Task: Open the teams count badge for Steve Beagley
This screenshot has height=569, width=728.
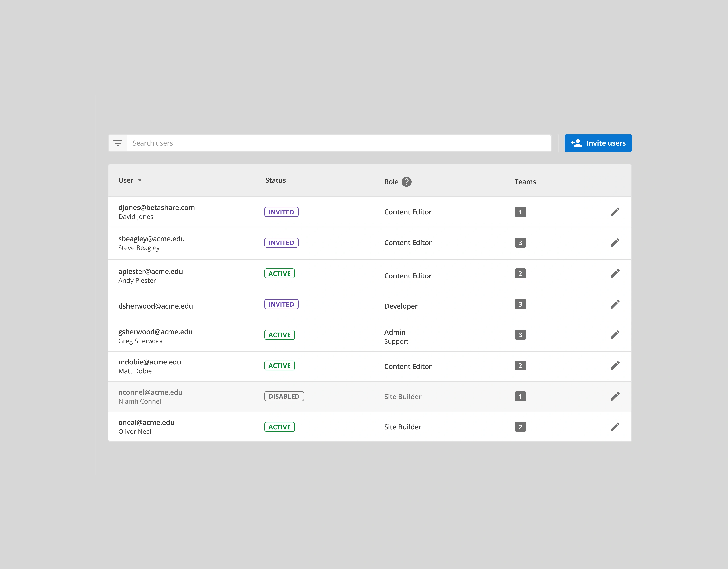Action: point(520,243)
